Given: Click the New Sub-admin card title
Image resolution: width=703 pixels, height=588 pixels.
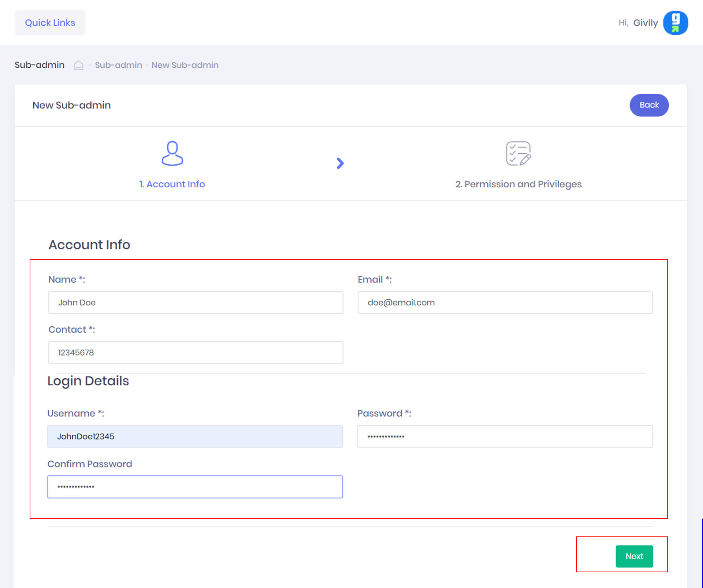Looking at the screenshot, I should tap(71, 105).
